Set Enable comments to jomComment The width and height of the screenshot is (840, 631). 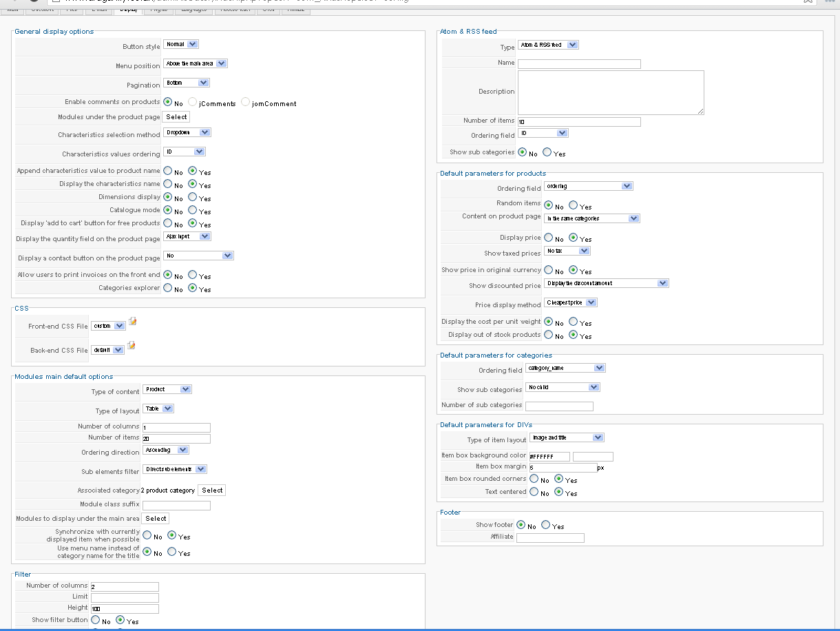tap(246, 103)
